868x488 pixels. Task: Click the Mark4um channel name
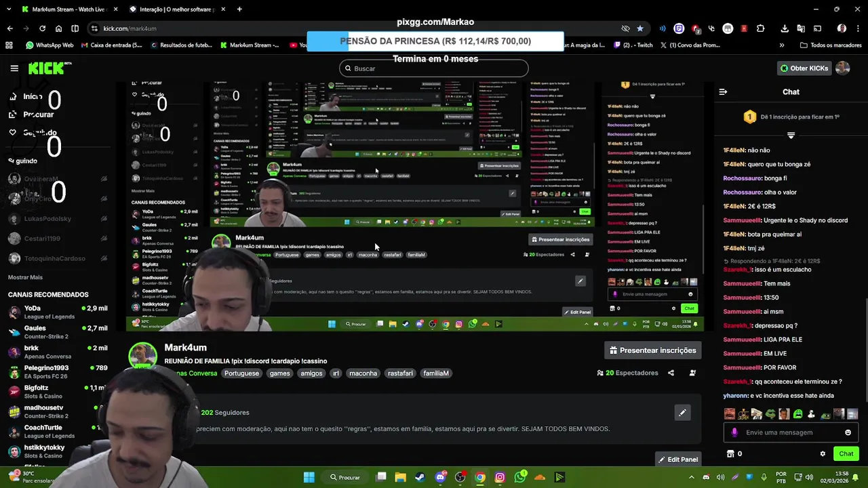pyautogui.click(x=186, y=348)
